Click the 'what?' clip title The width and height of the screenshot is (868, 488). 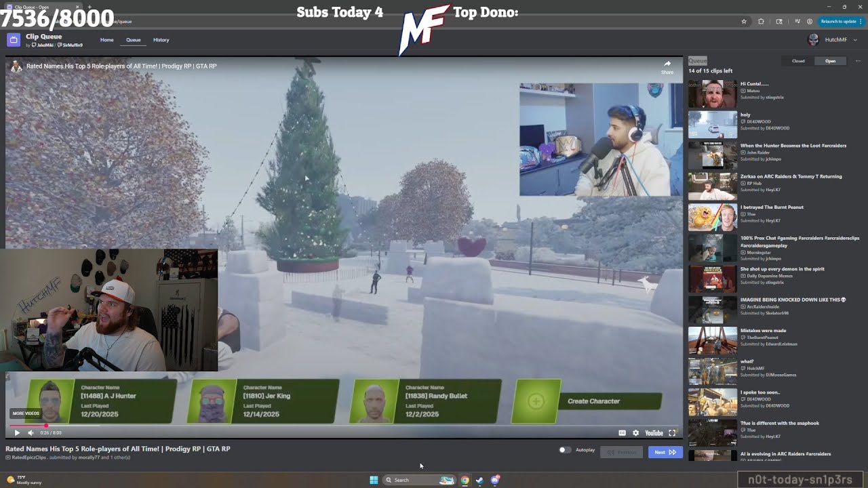(747, 362)
